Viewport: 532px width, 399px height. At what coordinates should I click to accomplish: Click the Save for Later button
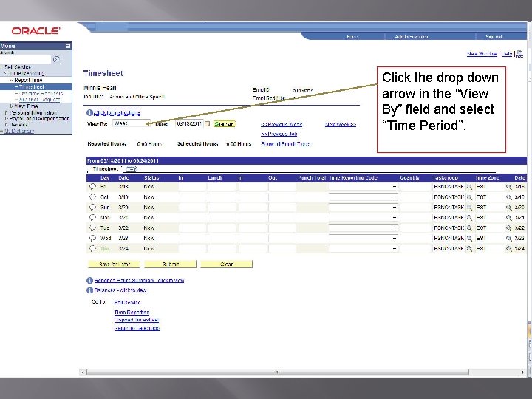115,264
